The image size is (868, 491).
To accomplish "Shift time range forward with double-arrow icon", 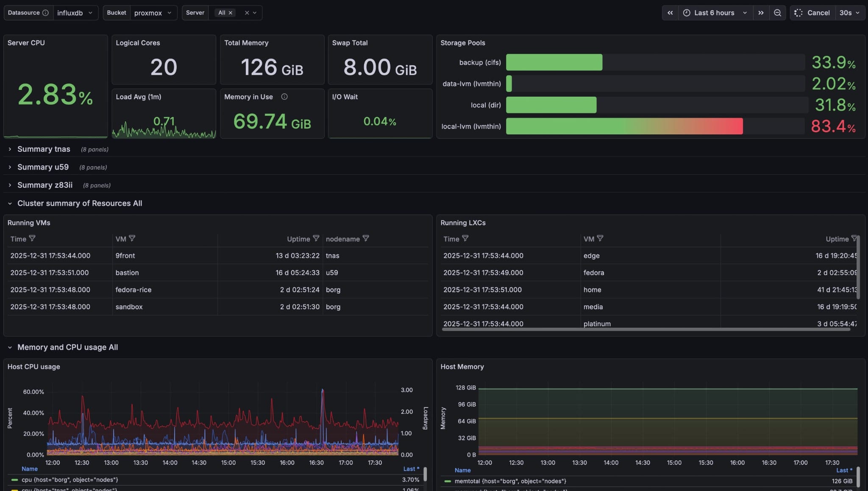I will (x=761, y=13).
